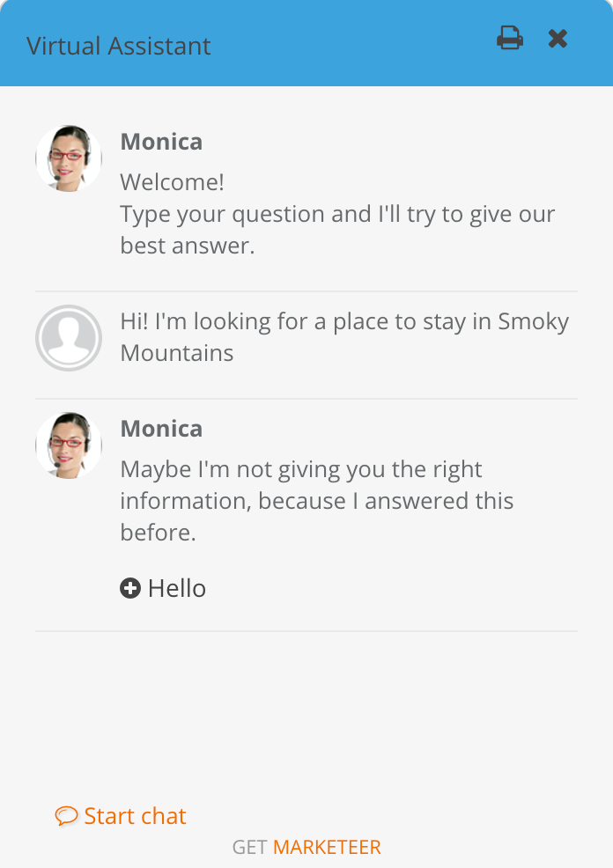
Task: Click Monica's avatar in welcome message
Action: click(69, 158)
